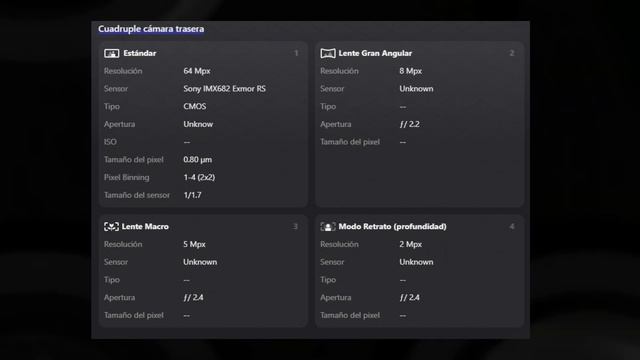Click the Lente Gran Angular title
640x360 pixels.
tap(375, 53)
